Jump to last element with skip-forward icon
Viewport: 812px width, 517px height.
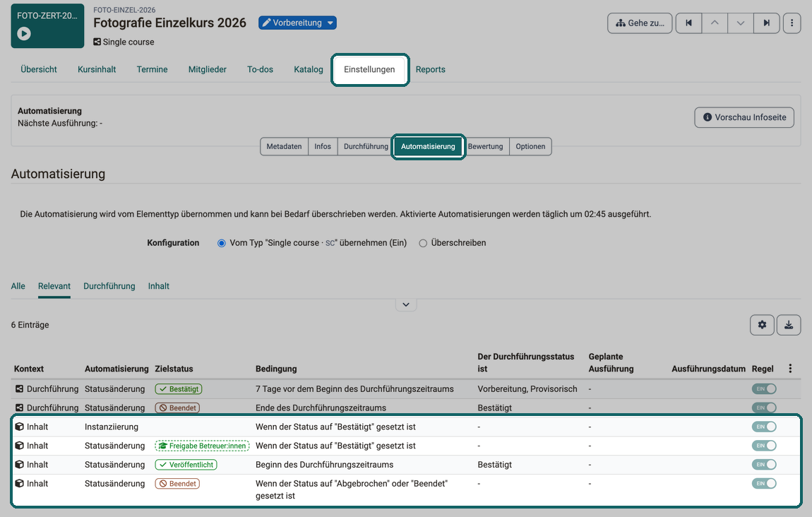(766, 23)
